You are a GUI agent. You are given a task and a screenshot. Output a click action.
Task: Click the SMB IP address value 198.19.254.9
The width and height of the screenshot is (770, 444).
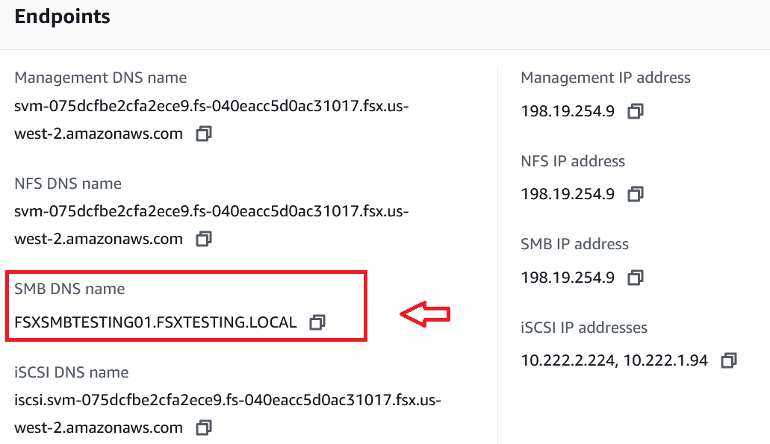pyautogui.click(x=567, y=277)
